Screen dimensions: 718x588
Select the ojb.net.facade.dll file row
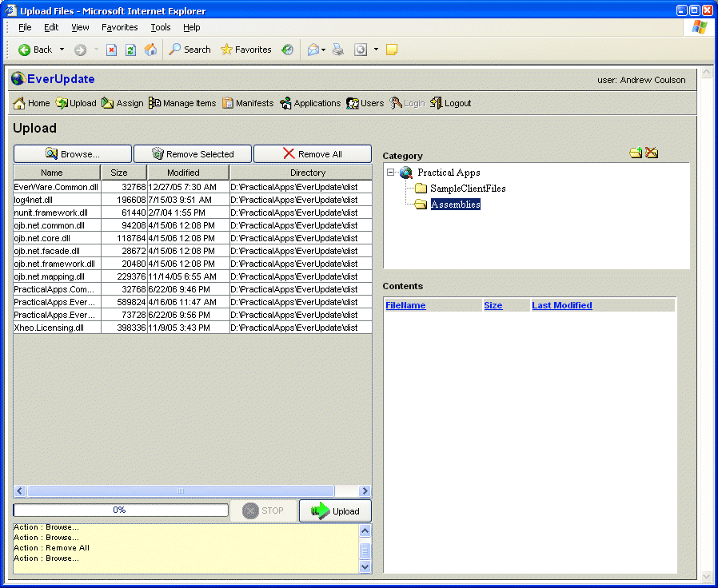pos(193,251)
